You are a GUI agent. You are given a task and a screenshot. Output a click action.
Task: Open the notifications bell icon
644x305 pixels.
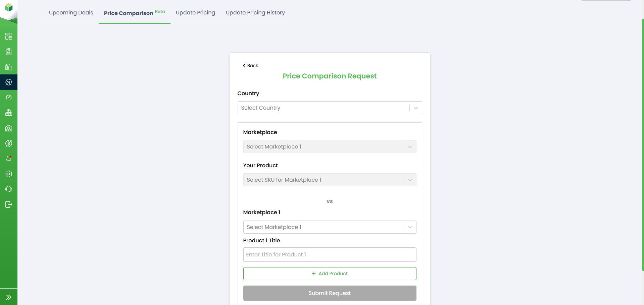(9, 159)
